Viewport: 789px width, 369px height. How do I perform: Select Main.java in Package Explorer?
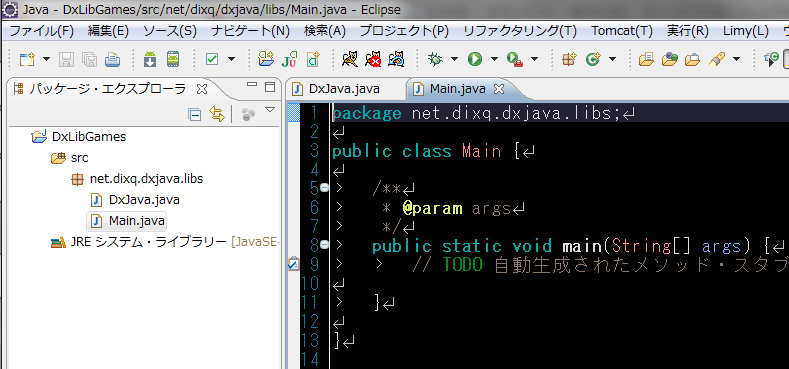click(137, 220)
